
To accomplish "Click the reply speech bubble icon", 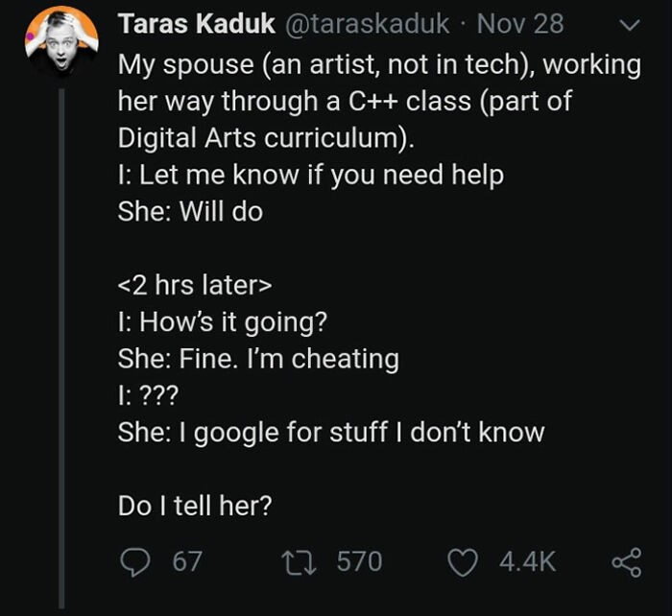I will (x=135, y=560).
